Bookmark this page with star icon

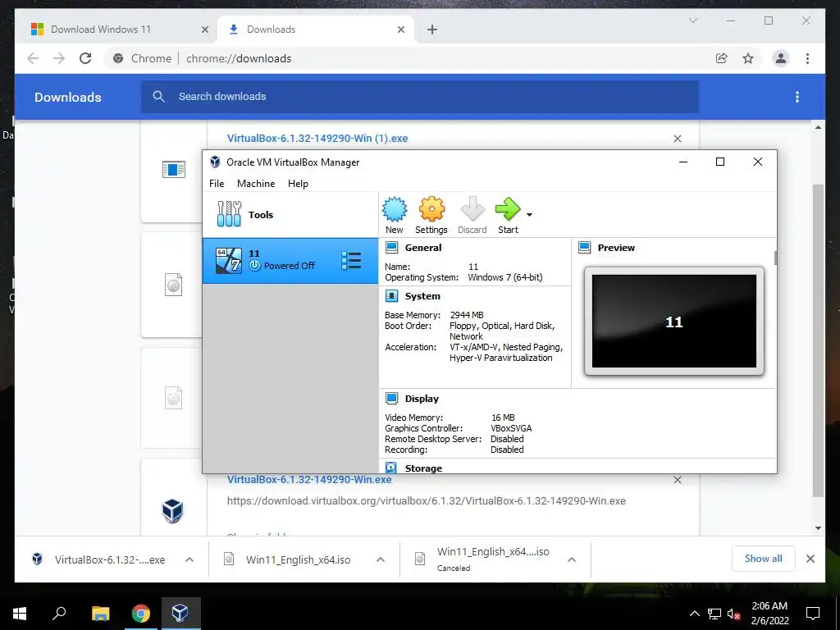tap(748, 58)
